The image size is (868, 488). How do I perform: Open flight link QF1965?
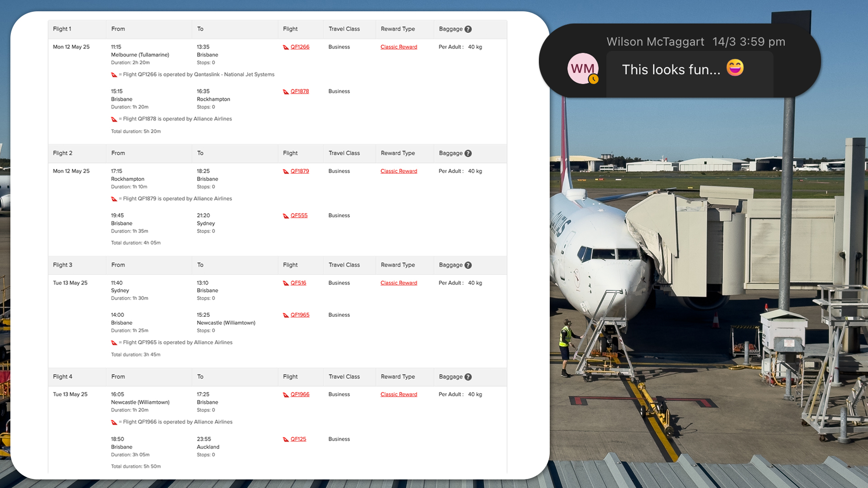coord(300,315)
